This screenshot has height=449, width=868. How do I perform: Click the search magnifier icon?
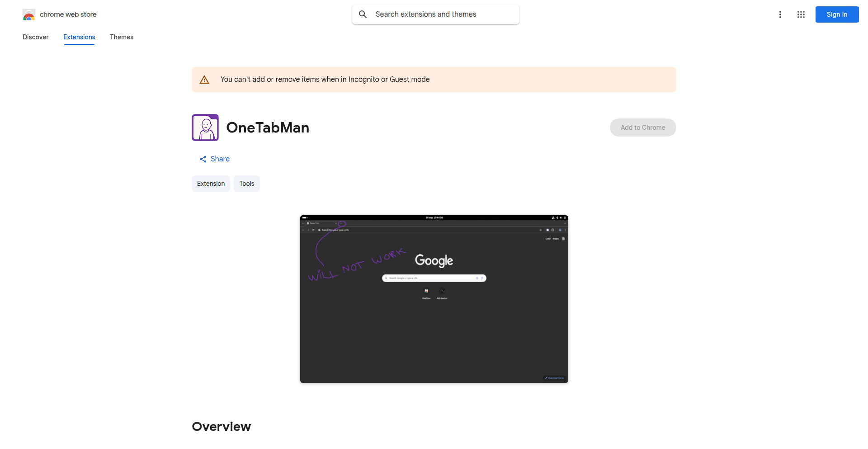coord(363,14)
